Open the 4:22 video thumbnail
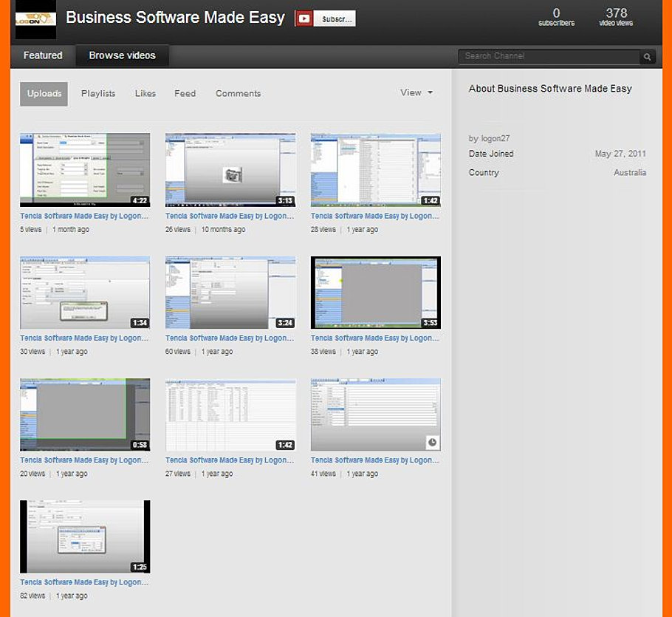 pyautogui.click(x=85, y=170)
